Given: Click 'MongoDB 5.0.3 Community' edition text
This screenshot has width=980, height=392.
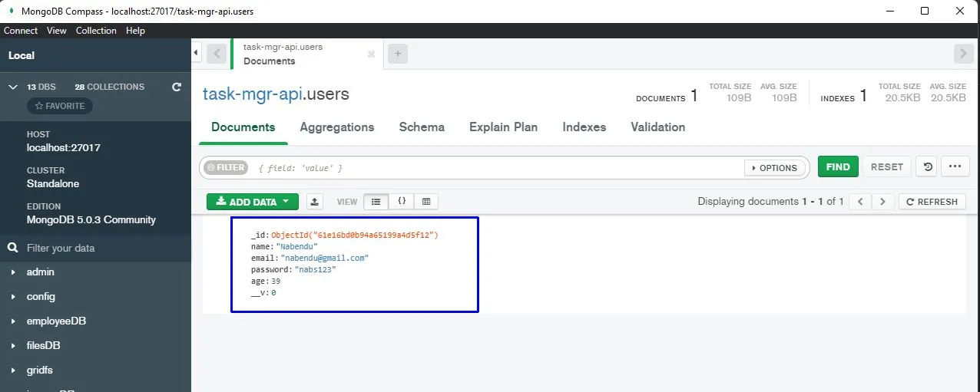Looking at the screenshot, I should coord(91,220).
